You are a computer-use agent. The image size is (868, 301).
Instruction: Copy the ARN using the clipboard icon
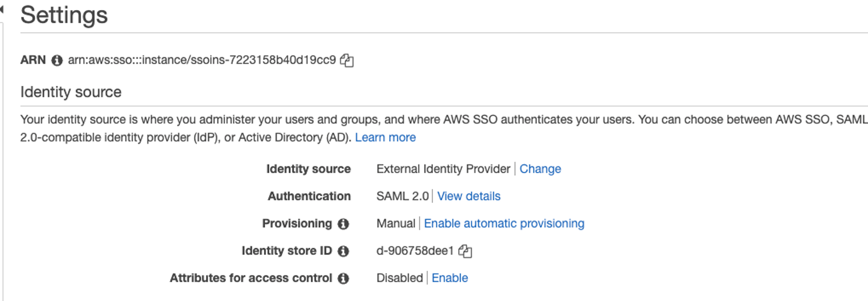(x=346, y=60)
